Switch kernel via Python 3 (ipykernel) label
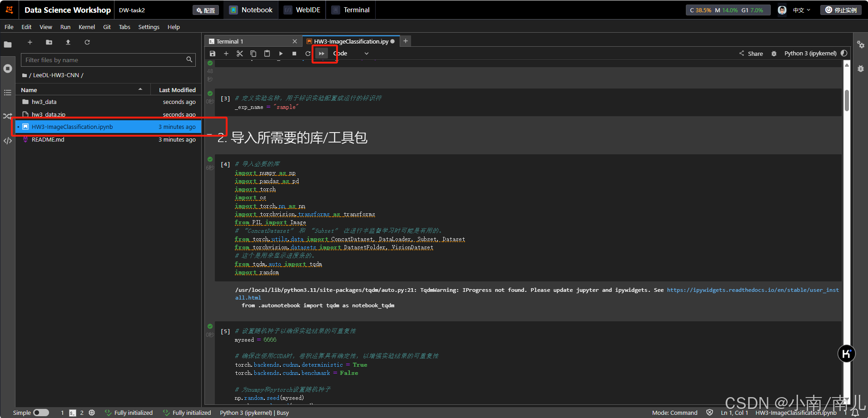The width and height of the screenshot is (868, 418). click(810, 54)
